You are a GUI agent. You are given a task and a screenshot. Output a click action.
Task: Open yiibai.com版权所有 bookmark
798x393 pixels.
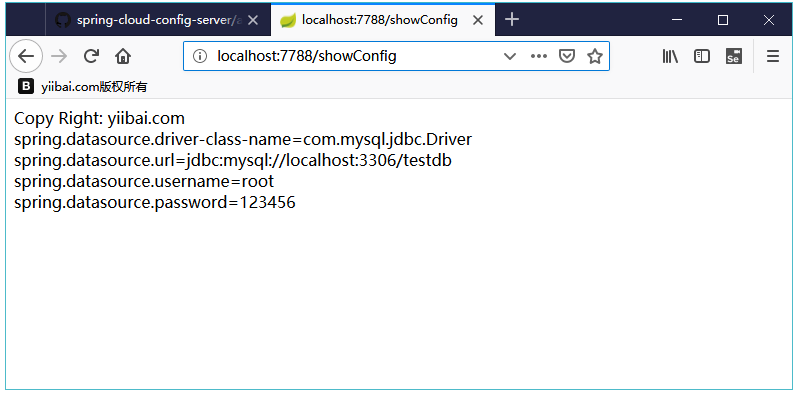coord(82,87)
